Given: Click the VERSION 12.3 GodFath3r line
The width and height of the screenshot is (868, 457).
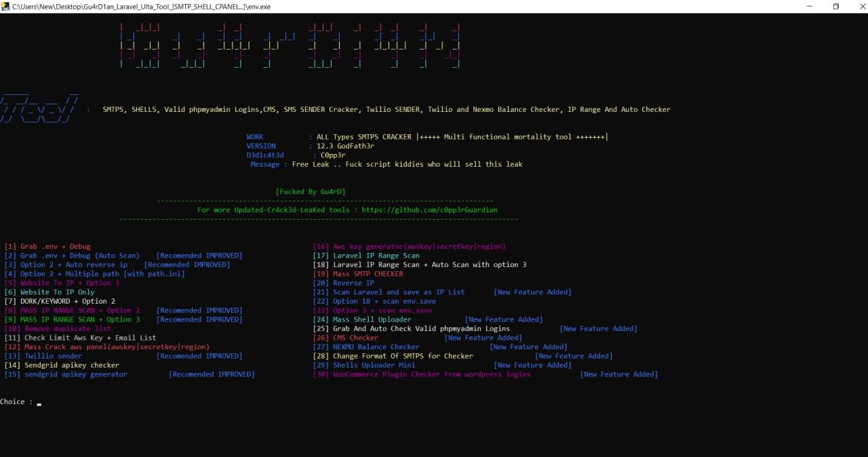Looking at the screenshot, I should pyautogui.click(x=311, y=146).
